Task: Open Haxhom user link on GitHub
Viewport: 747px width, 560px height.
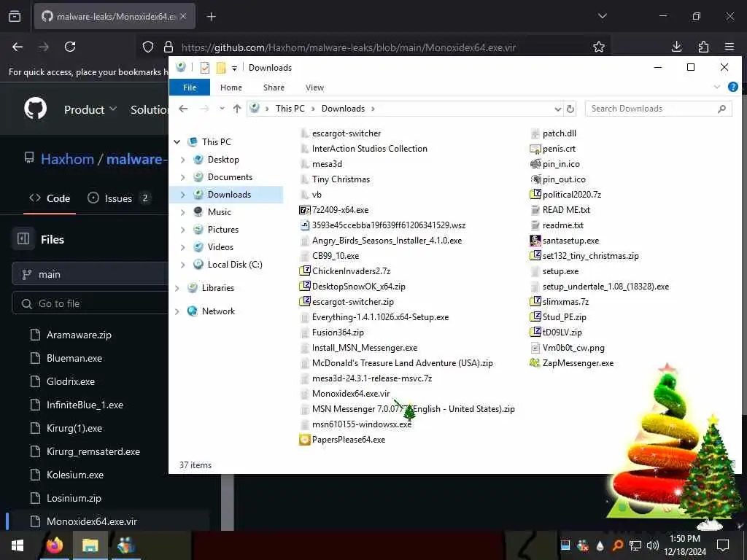Action: 67,159
